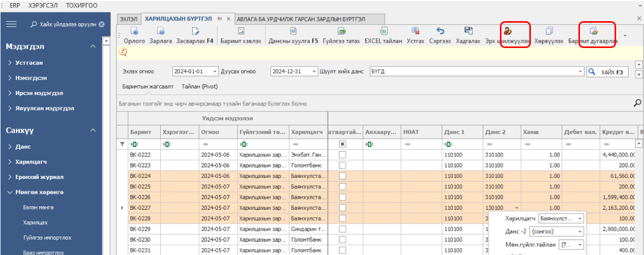This screenshot has width=644, height=255.
Task: Click the Хадгалах save icon
Action: 468,31
